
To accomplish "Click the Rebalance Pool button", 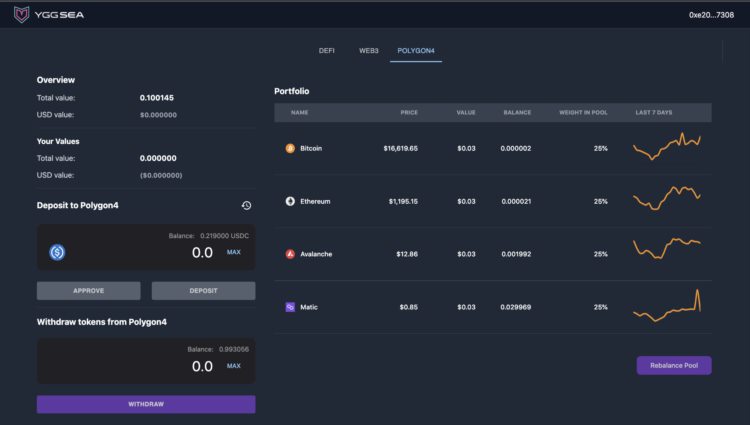I will point(673,365).
